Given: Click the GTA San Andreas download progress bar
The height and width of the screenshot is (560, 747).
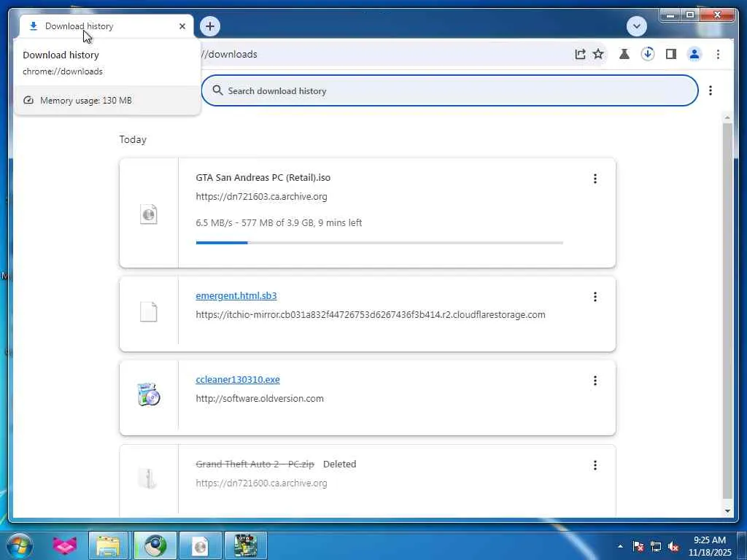Looking at the screenshot, I should [379, 243].
